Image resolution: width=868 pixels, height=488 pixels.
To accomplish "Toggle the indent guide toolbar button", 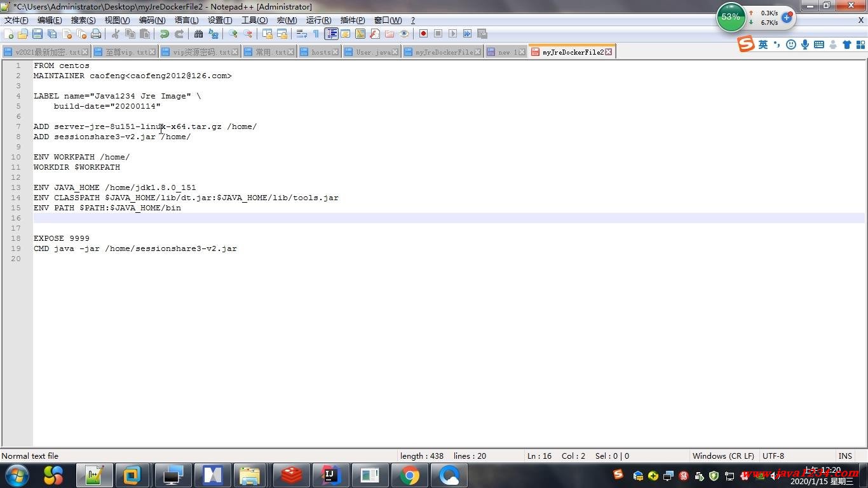I will [331, 34].
